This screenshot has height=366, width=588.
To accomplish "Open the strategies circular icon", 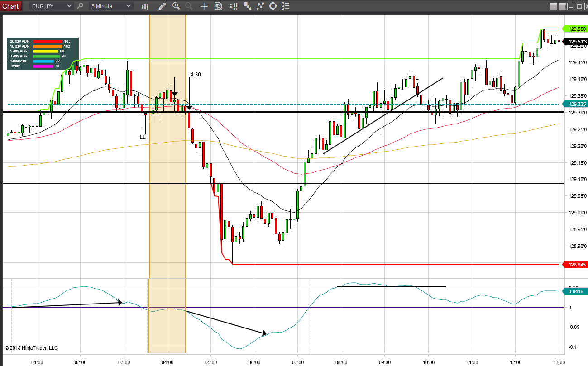I will click(x=272, y=6).
